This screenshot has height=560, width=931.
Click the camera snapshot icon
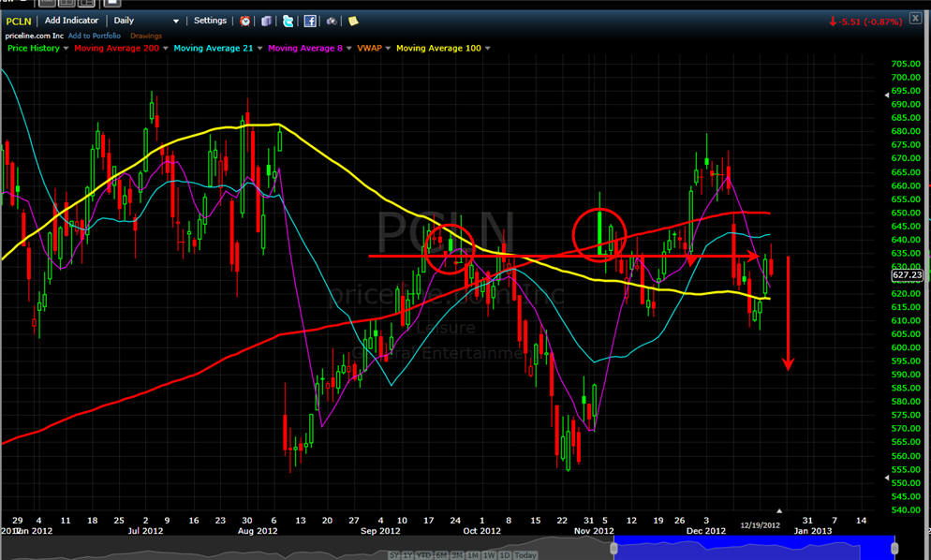(x=332, y=21)
